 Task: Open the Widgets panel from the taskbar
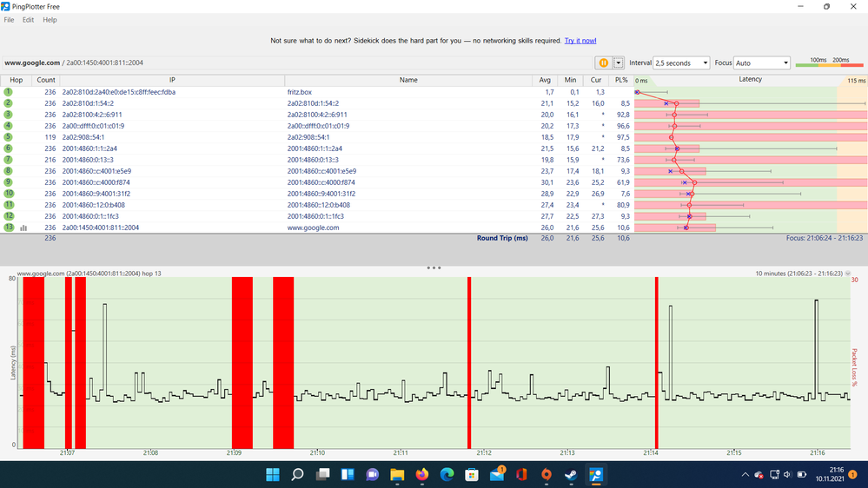coord(348,475)
